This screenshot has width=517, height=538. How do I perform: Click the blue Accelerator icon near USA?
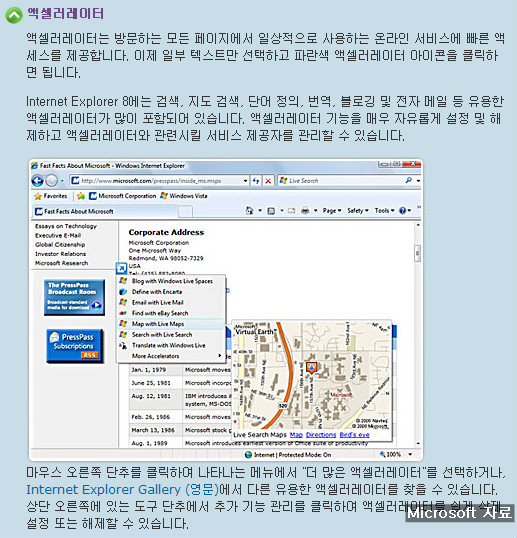coord(121,268)
